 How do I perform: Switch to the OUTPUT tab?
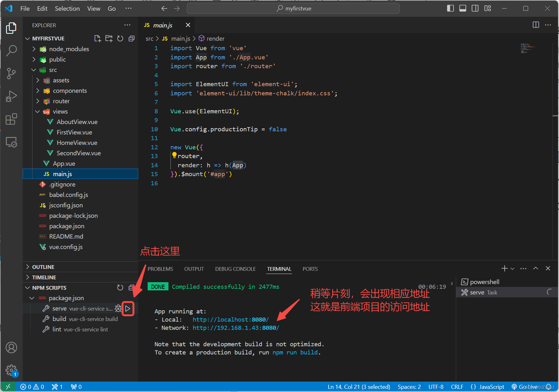tap(194, 269)
